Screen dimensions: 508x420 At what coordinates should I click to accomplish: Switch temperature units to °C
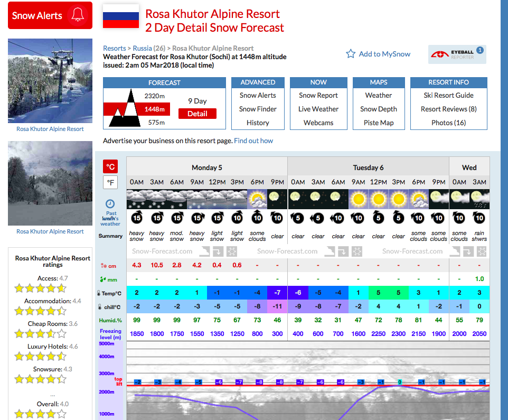click(x=110, y=166)
